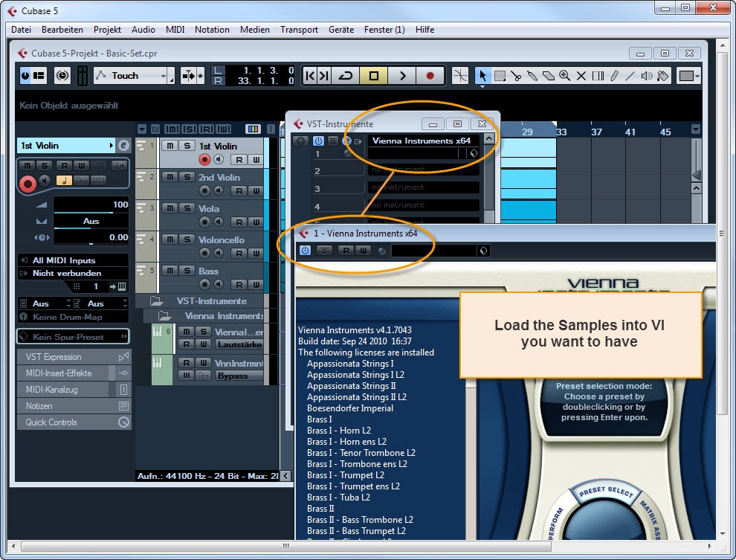
Task: Open the Bearbeiten menu
Action: 62,30
